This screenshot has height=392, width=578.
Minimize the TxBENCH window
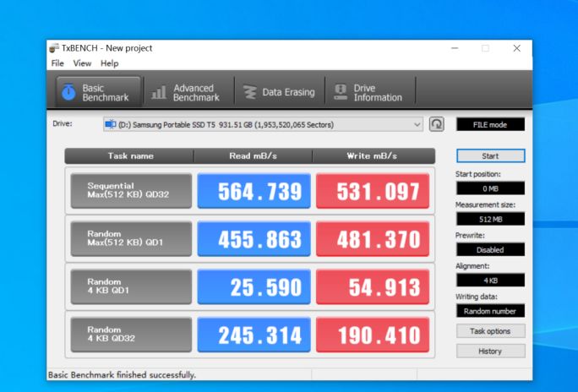click(x=455, y=48)
